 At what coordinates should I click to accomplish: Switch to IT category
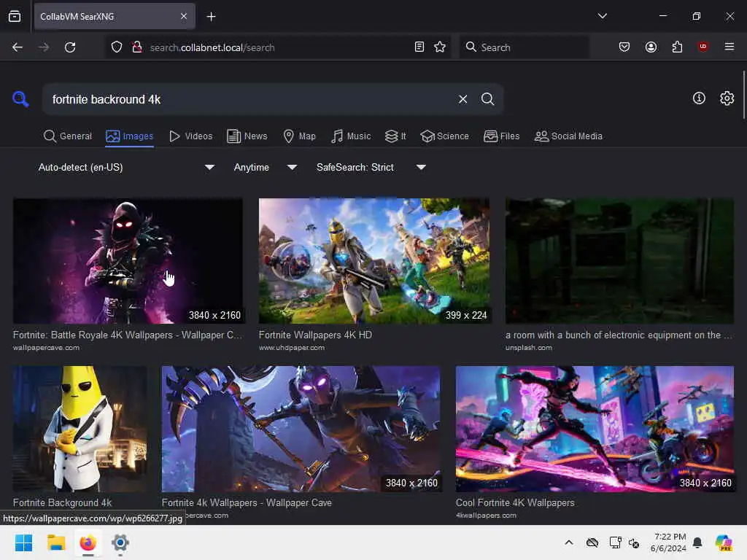click(395, 136)
